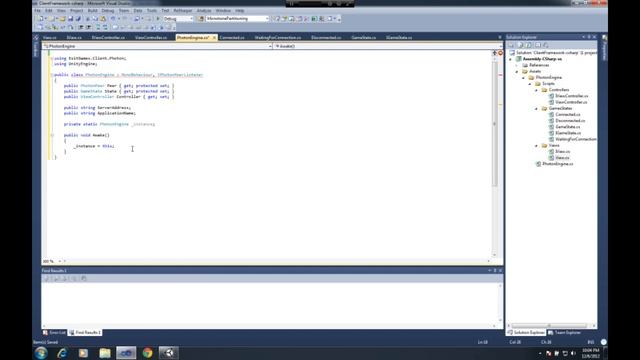Close the PhotonEngine.cs tab
Image resolution: width=640 pixels, height=360 pixels.
click(x=214, y=38)
